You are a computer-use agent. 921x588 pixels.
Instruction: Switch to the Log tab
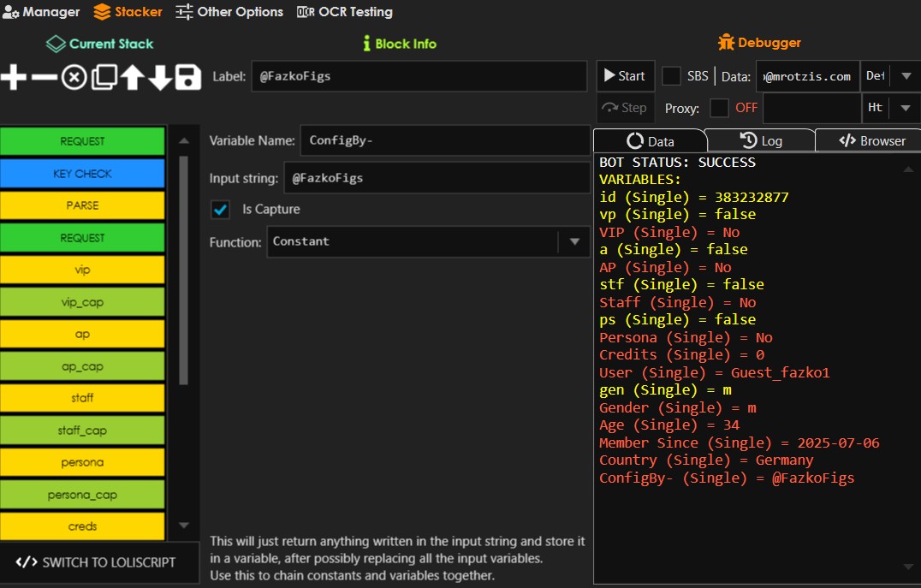point(760,141)
